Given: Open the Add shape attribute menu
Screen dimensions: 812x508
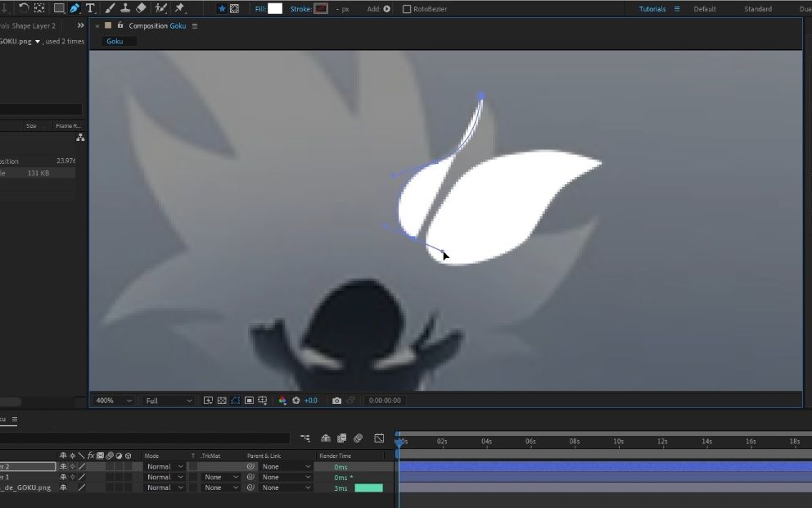Looking at the screenshot, I should (x=387, y=9).
